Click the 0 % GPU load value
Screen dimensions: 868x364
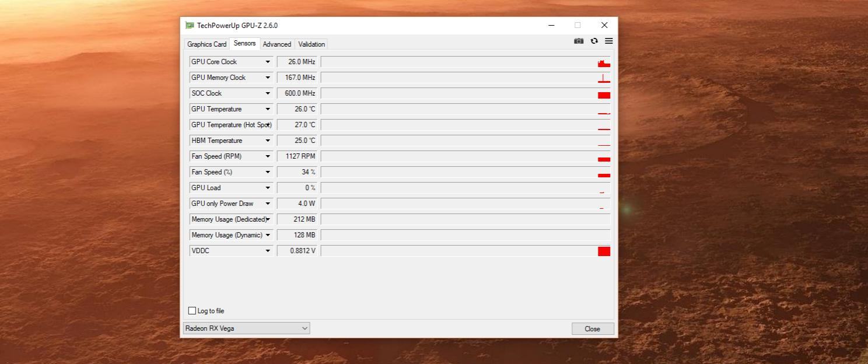point(297,188)
